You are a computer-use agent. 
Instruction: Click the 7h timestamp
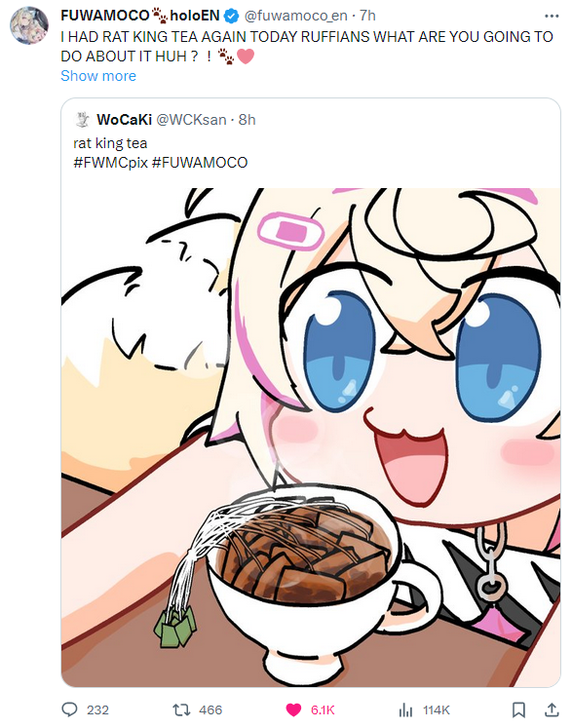click(367, 16)
